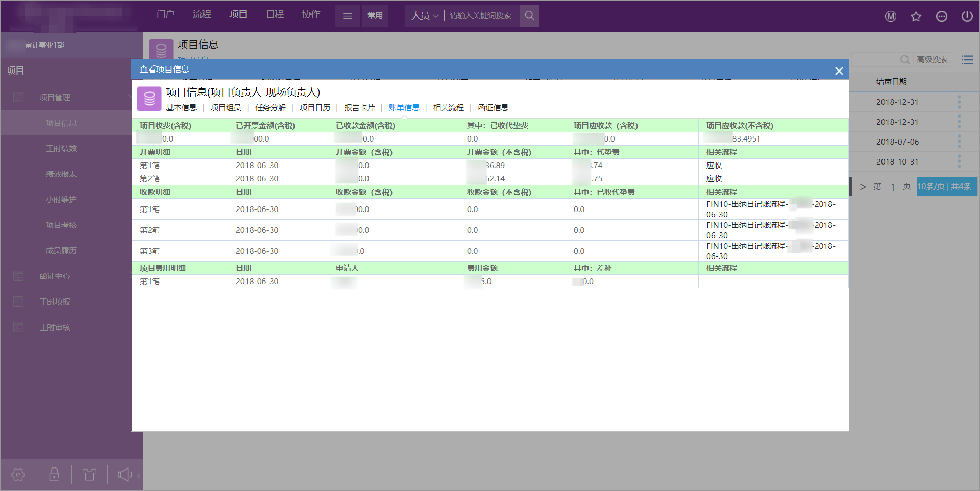Open the 10条/页 page size selector
Screen dimensions: 980x491
(947, 186)
